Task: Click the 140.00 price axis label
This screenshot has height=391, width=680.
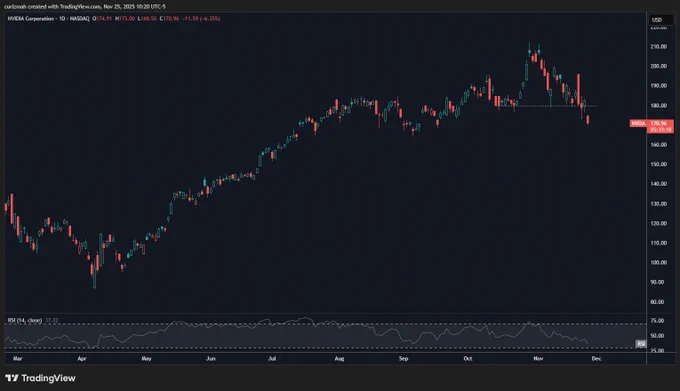Action: click(x=658, y=184)
